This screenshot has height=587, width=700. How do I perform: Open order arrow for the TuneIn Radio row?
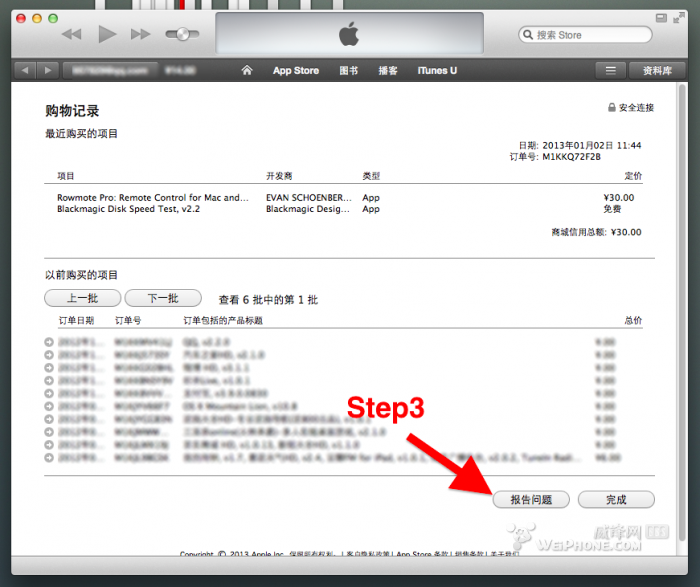click(x=49, y=458)
